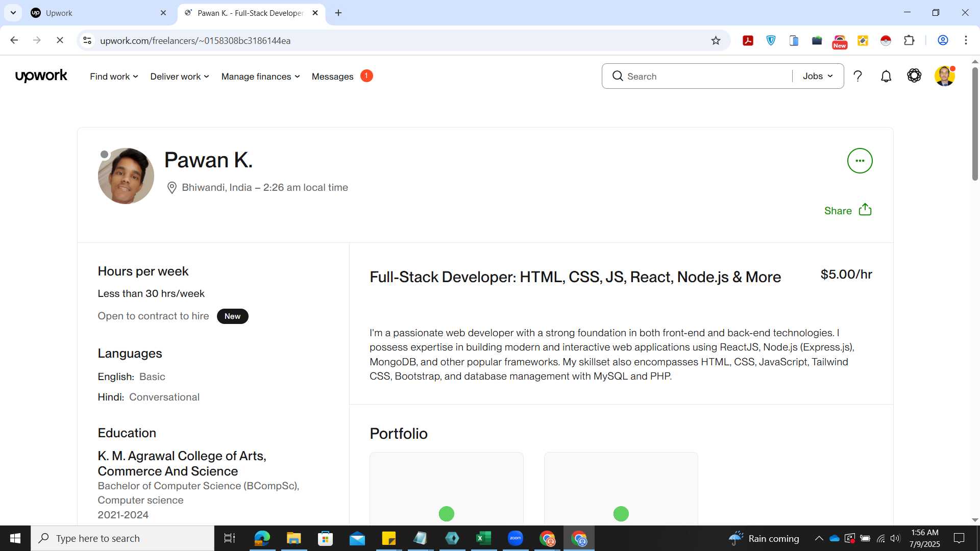Open the notifications bell

[x=886, y=76]
